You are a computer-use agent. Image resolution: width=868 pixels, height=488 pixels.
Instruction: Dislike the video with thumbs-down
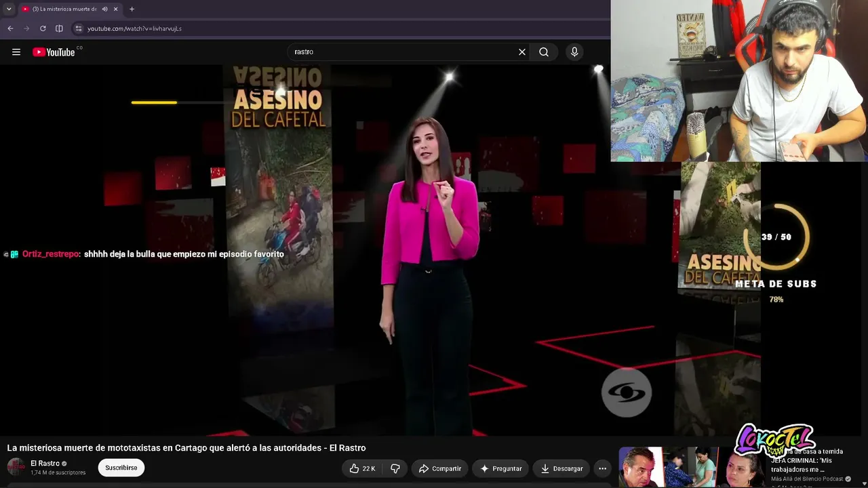(x=395, y=468)
